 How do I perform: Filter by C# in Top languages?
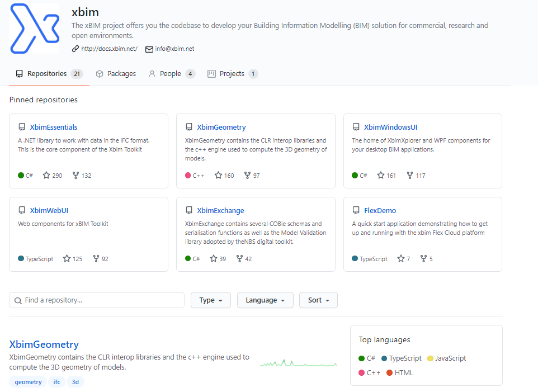(367, 358)
